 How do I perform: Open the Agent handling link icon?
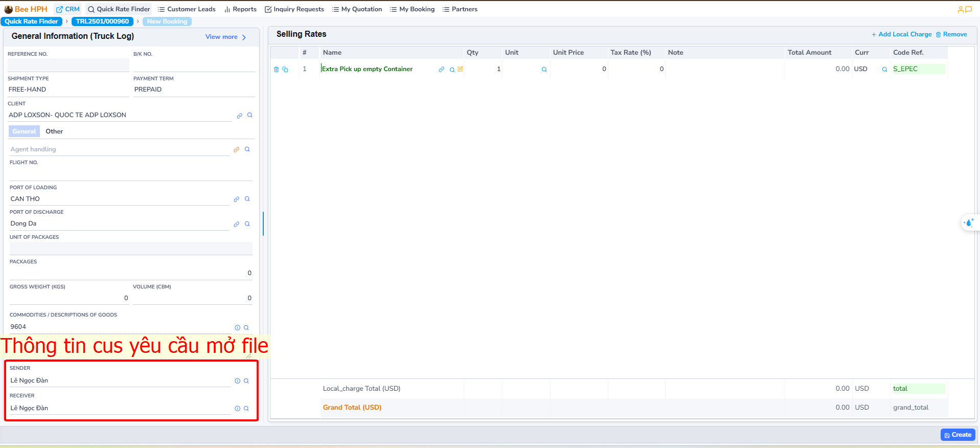point(236,150)
